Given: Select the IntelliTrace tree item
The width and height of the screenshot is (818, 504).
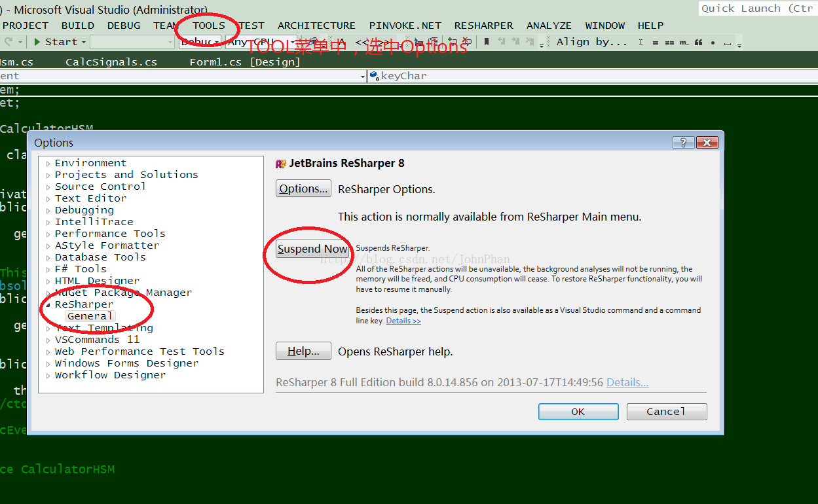Looking at the screenshot, I should pyautogui.click(x=94, y=222).
